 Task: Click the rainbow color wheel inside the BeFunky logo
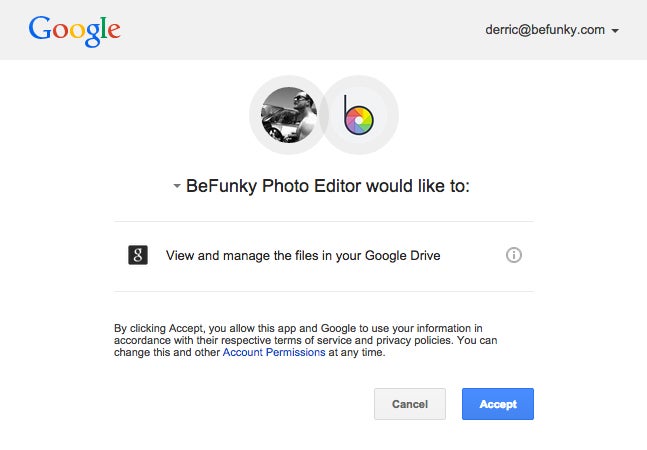click(359, 121)
